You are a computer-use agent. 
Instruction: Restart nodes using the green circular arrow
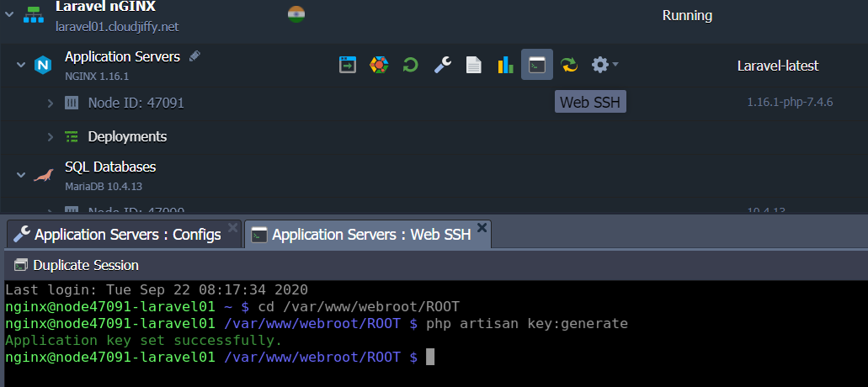point(410,65)
